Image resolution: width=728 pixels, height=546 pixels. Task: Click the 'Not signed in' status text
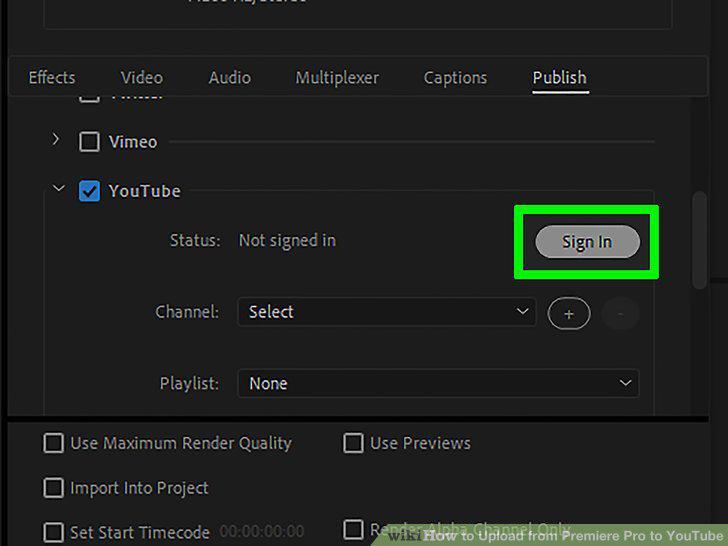click(287, 240)
